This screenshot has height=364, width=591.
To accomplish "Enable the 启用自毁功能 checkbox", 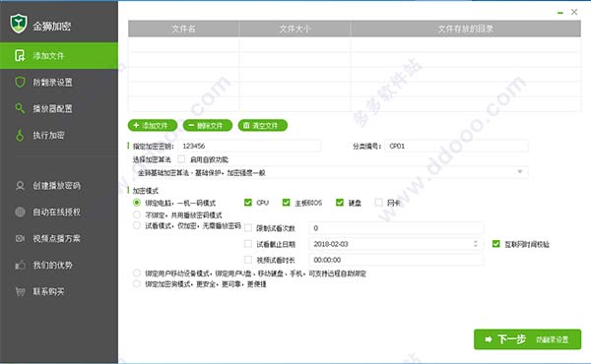I will click(x=181, y=159).
